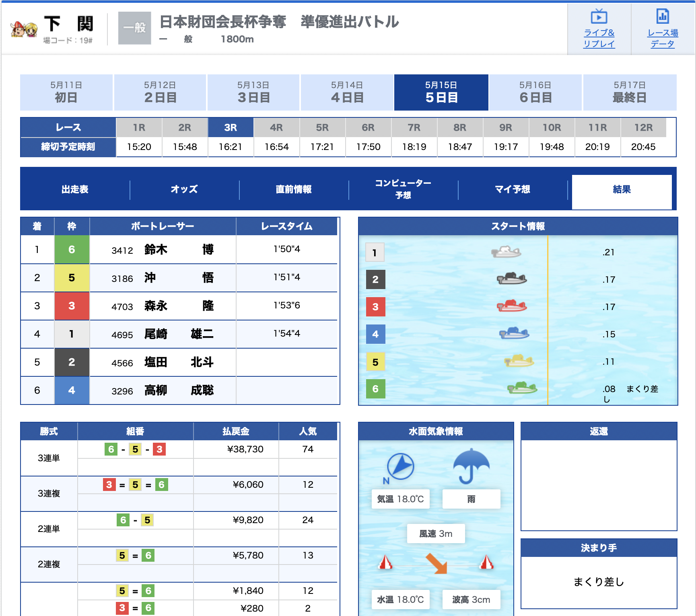The width and height of the screenshot is (696, 616).
Task: Click the yellow boat 5 icon
Action: [519, 361]
